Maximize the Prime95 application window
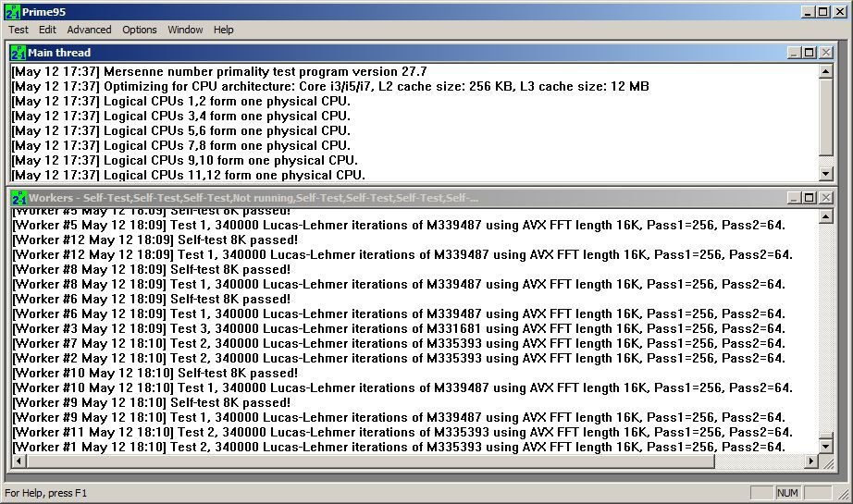This screenshot has width=853, height=504. coord(823,12)
